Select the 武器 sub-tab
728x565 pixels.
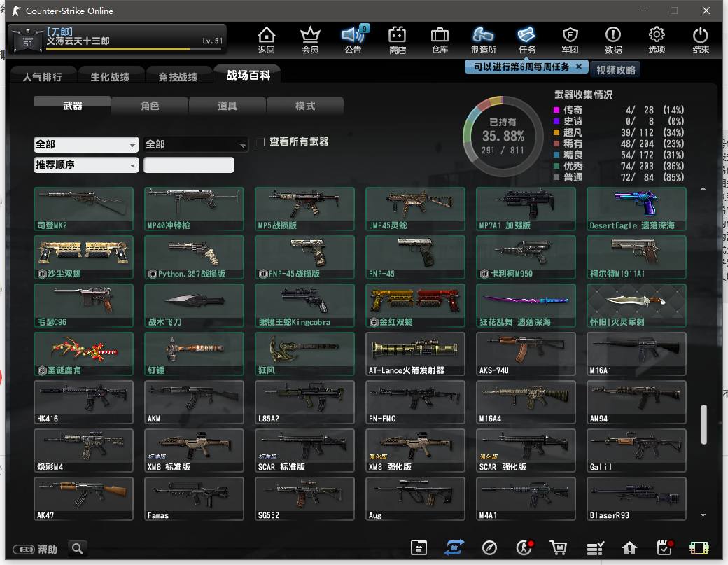pyautogui.click(x=72, y=106)
